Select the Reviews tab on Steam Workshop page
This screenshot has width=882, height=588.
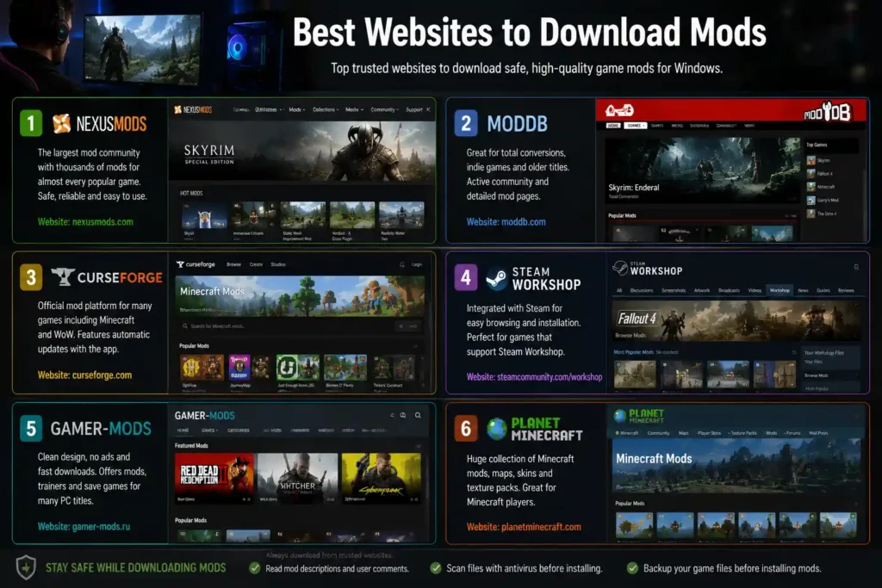tap(846, 291)
